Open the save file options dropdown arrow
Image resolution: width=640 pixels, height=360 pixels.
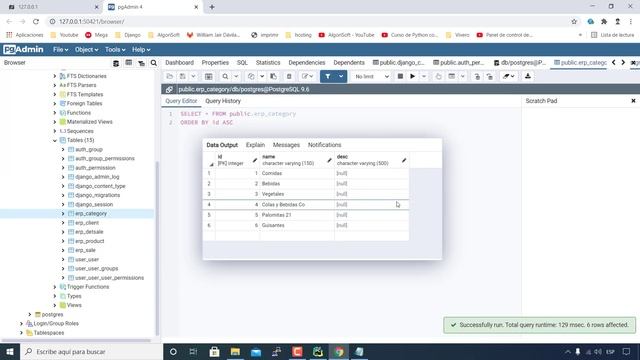(x=193, y=76)
